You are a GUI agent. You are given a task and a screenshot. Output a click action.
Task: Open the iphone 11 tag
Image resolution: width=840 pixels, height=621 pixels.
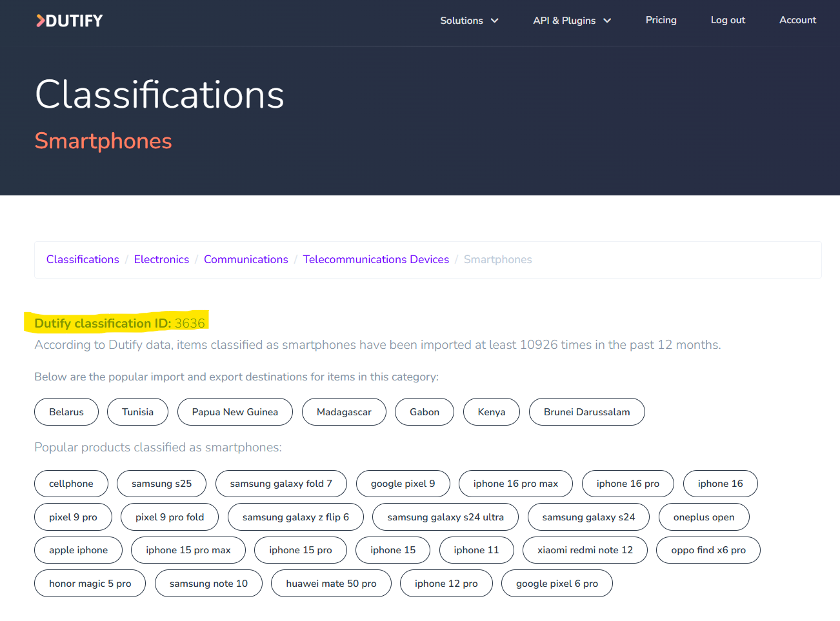[x=476, y=550]
